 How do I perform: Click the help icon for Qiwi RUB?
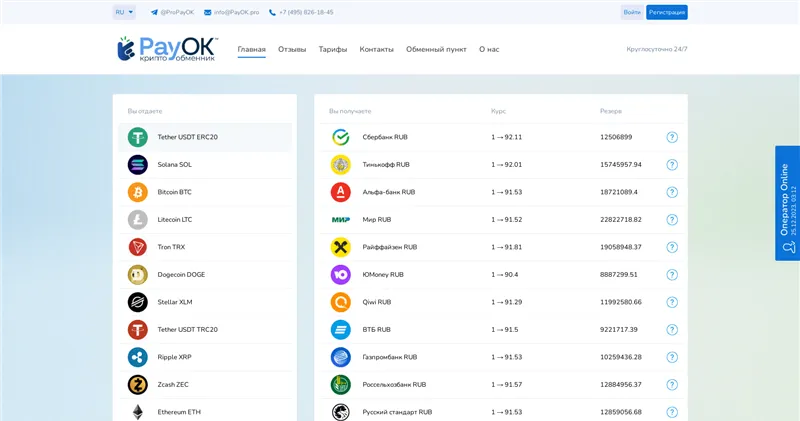(672, 302)
